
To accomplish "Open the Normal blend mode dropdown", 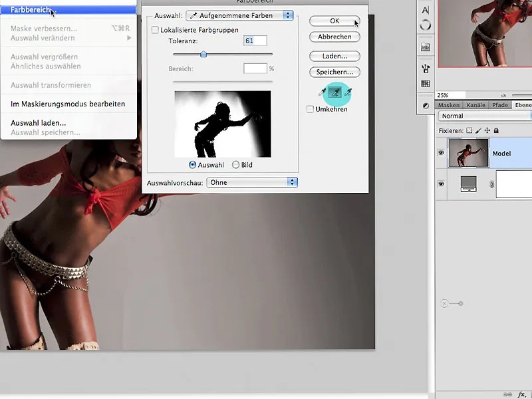I will [485, 116].
